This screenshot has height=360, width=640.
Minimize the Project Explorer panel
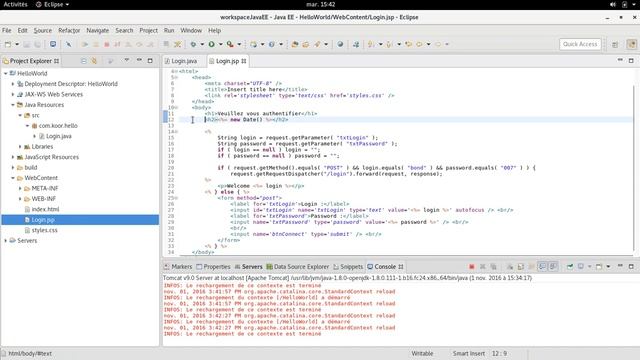[139, 60]
